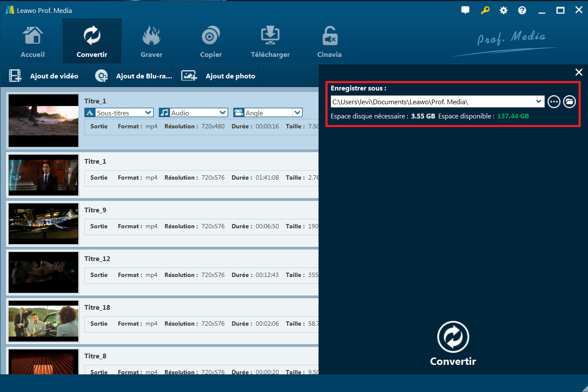The width and height of the screenshot is (588, 392).
Task: Click the 720x480 resolution value
Action: (x=213, y=126)
